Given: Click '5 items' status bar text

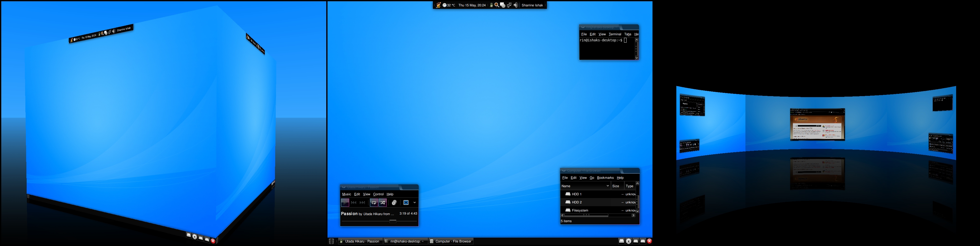Looking at the screenshot, I should coord(566,221).
